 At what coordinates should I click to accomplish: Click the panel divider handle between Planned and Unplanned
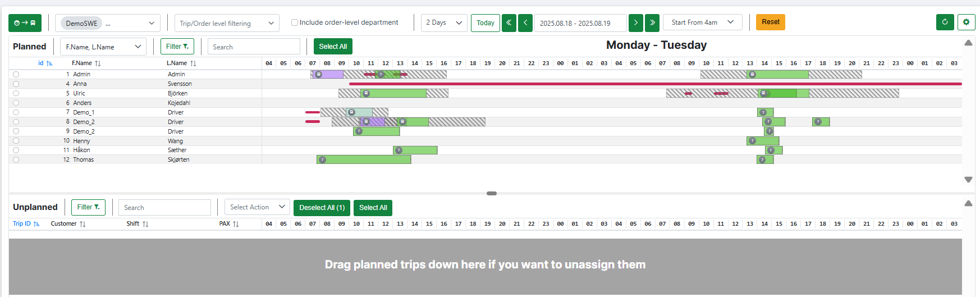(491, 193)
